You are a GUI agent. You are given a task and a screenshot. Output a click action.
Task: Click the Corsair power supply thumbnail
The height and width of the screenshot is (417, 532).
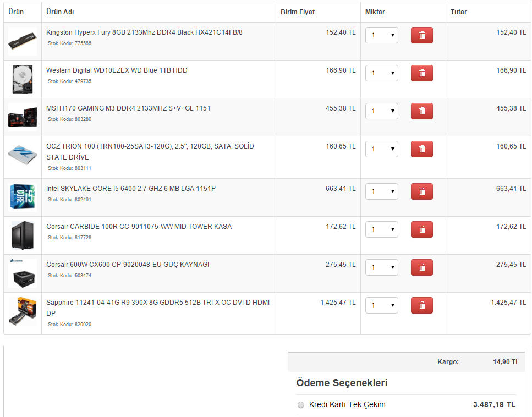pos(23,273)
